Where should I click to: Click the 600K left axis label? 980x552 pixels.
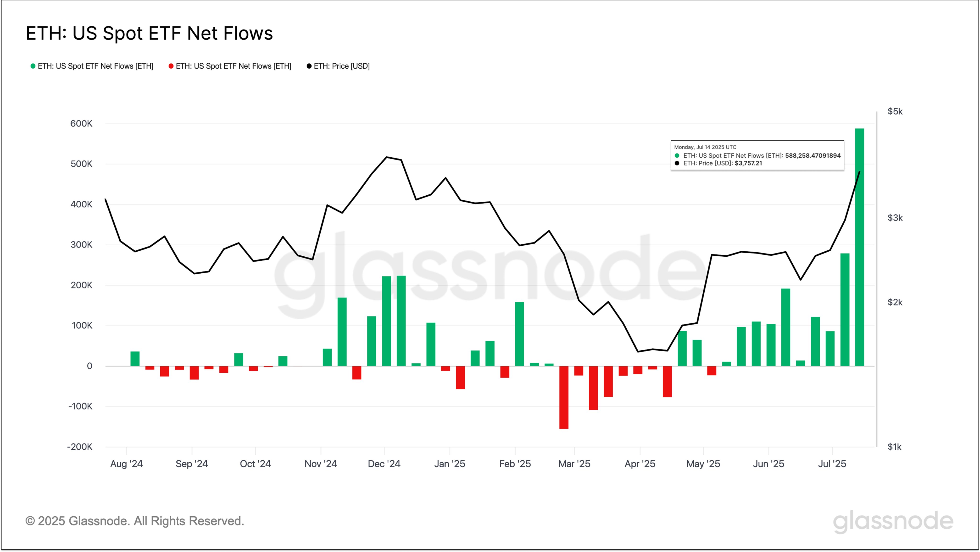81,124
